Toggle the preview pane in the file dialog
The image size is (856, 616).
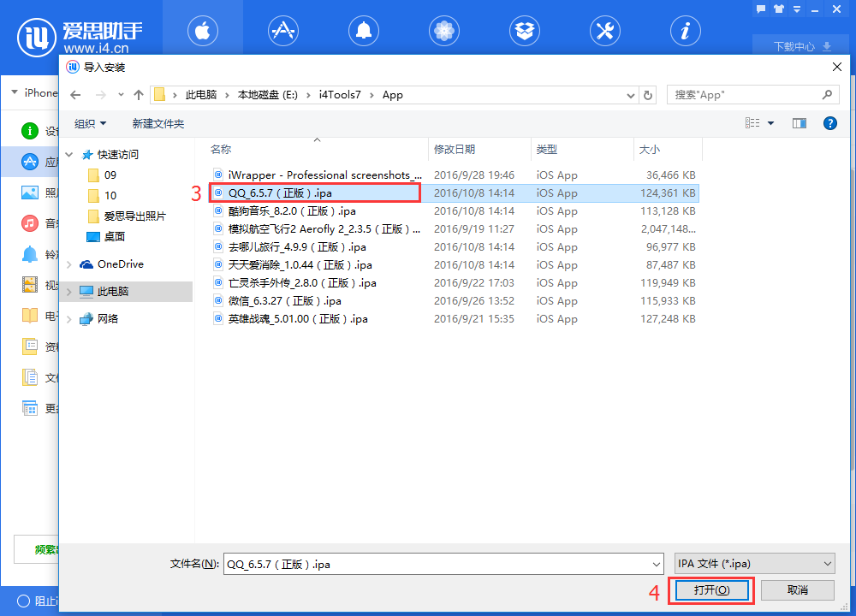click(800, 122)
